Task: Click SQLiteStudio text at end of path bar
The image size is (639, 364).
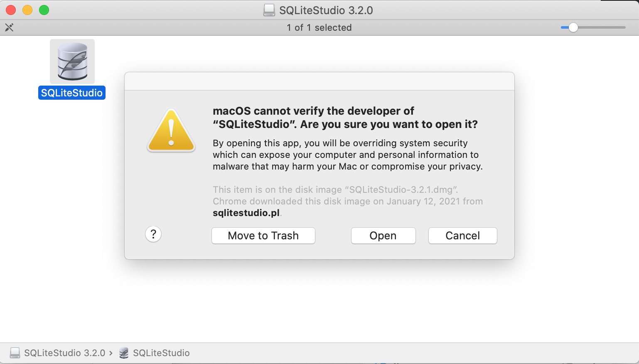Action: point(161,353)
